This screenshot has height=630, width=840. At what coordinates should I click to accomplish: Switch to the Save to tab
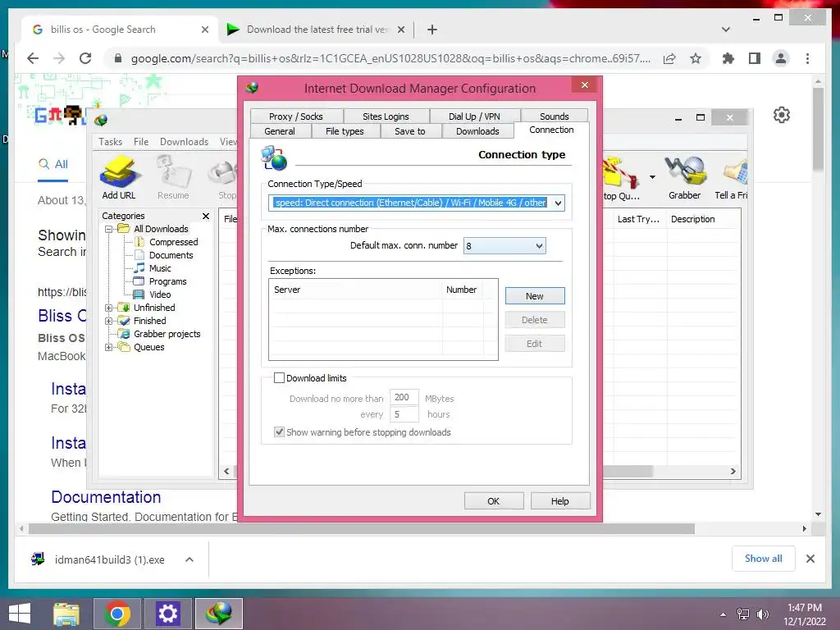tap(410, 131)
